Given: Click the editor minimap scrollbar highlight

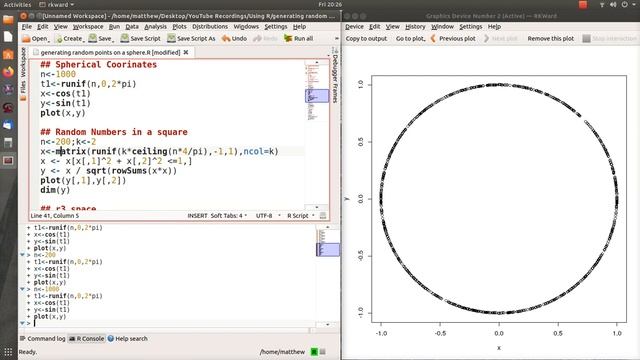Looking at the screenshot, I should (x=317, y=96).
